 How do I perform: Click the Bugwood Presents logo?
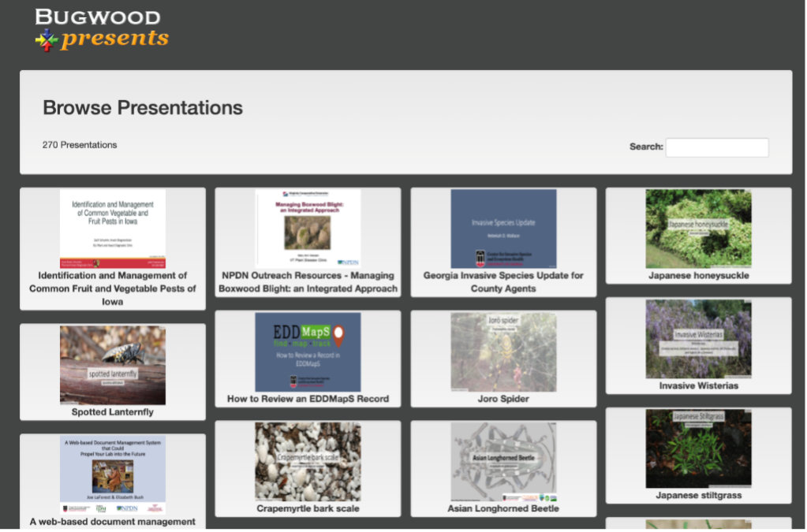(102, 30)
